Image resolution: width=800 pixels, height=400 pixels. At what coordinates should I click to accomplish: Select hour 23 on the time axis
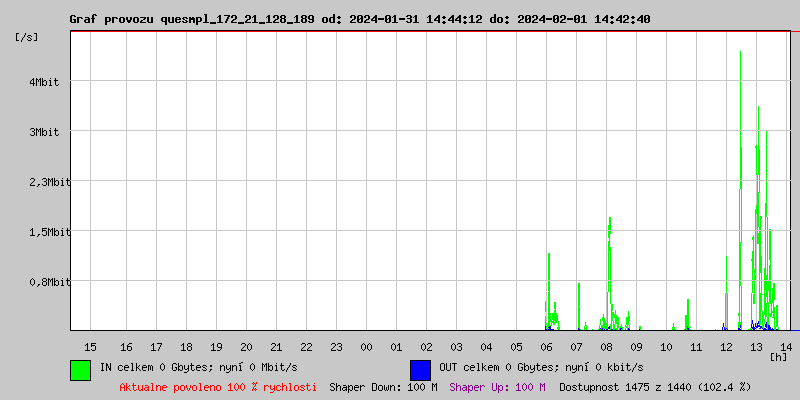pos(336,346)
